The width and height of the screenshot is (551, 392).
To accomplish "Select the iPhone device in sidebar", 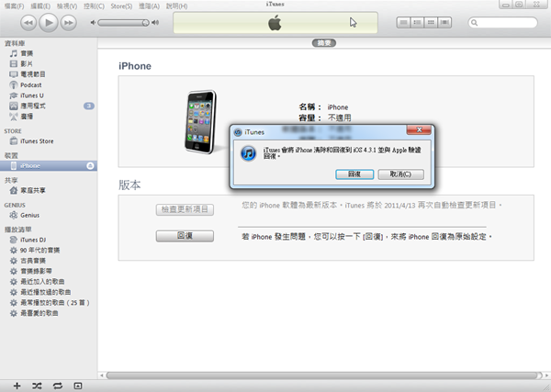I will tap(49, 166).
